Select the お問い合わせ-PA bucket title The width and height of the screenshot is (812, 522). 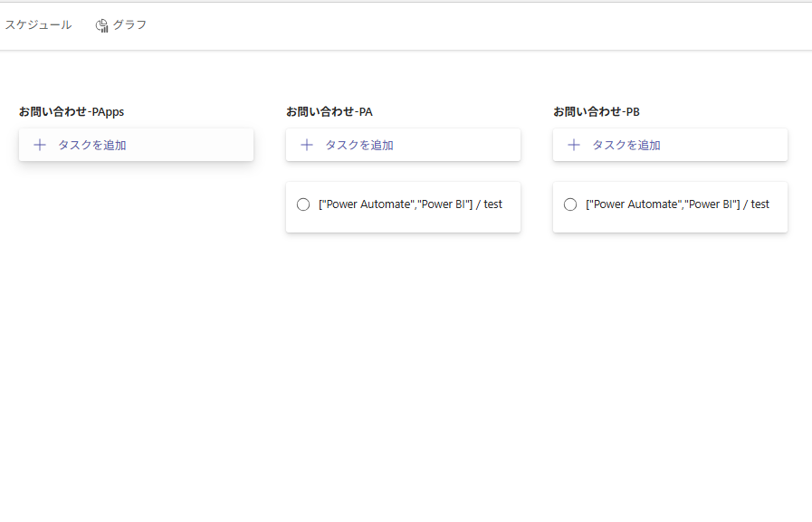click(x=330, y=112)
